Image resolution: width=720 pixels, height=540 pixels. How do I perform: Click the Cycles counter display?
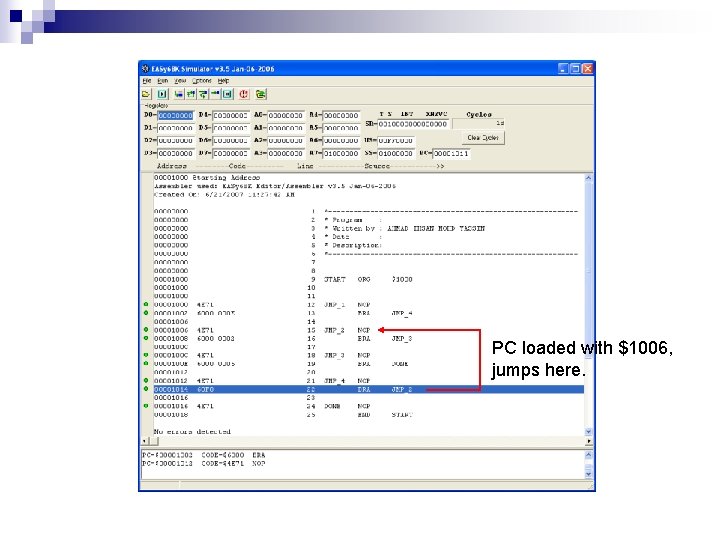click(x=478, y=124)
